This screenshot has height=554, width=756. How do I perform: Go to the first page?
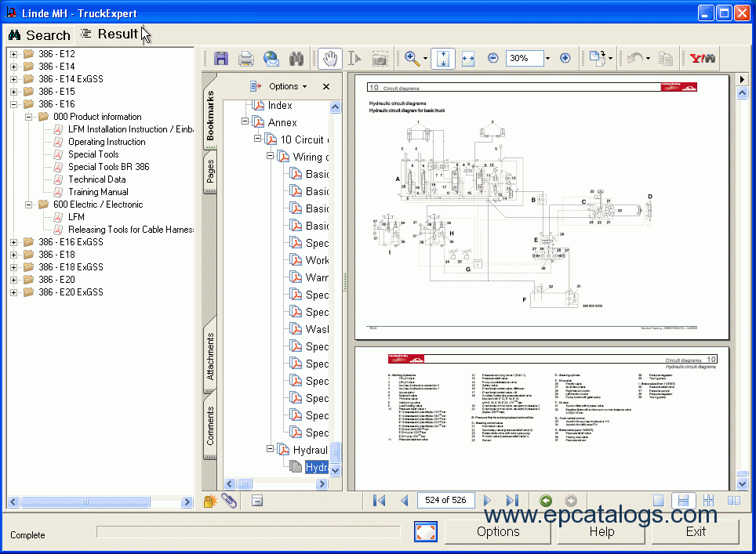coord(380,501)
